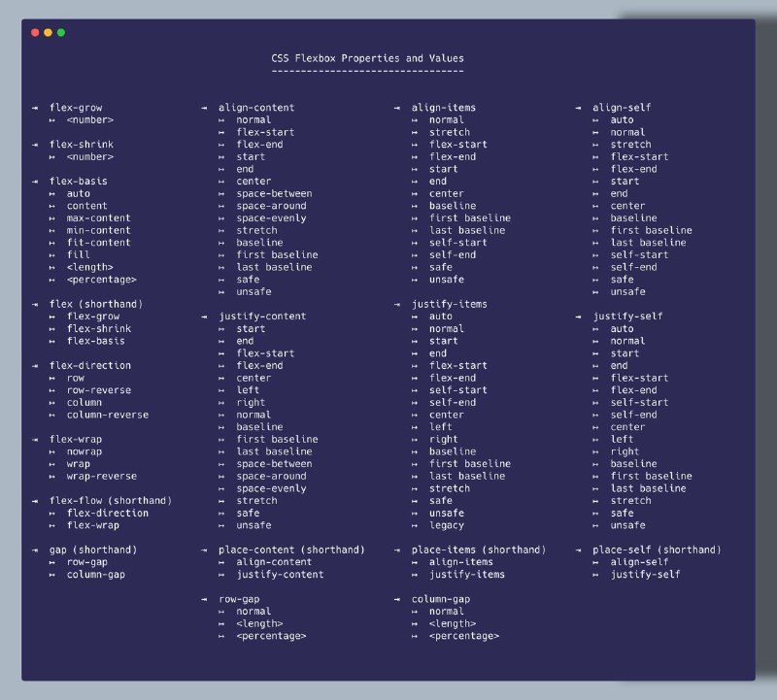The width and height of the screenshot is (777, 700).
Task: Select the 'column-gap' property heading at bottom
Action: click(x=441, y=599)
